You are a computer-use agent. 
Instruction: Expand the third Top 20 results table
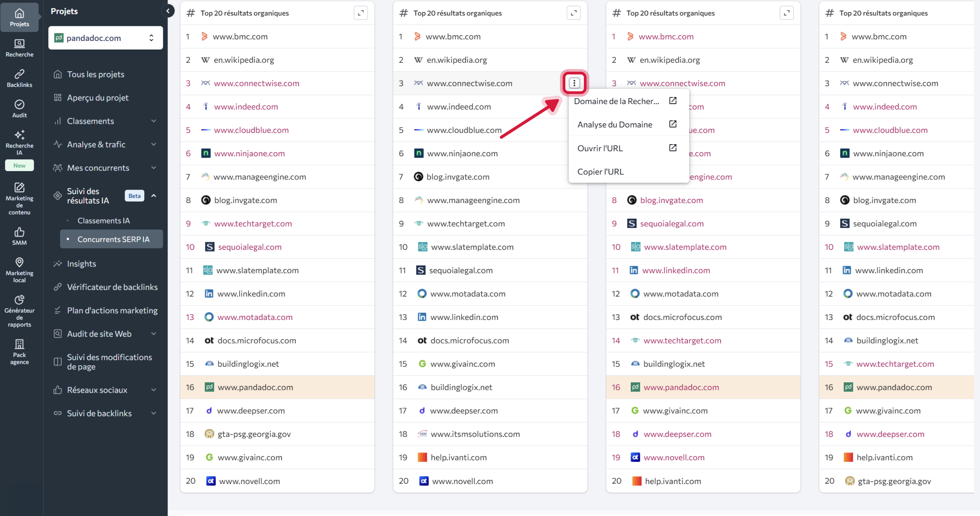coord(787,13)
